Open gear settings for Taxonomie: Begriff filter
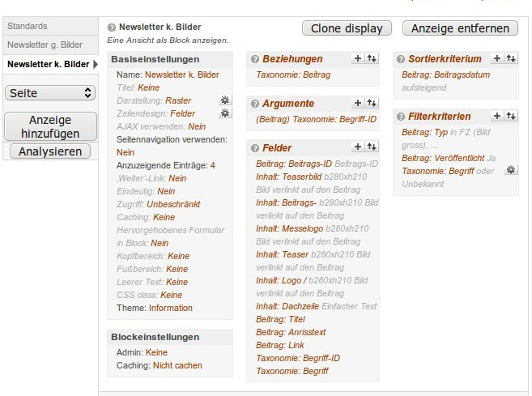Screen dimensions: 532x396 510,170
